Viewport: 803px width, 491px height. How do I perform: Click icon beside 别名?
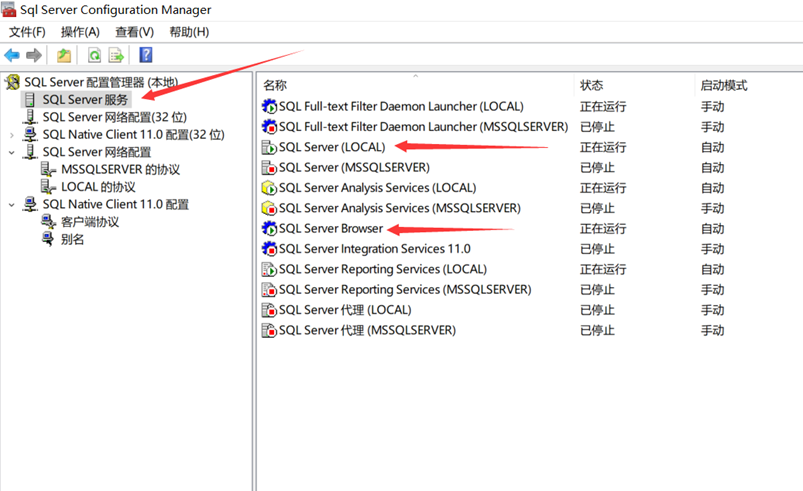[x=48, y=239]
